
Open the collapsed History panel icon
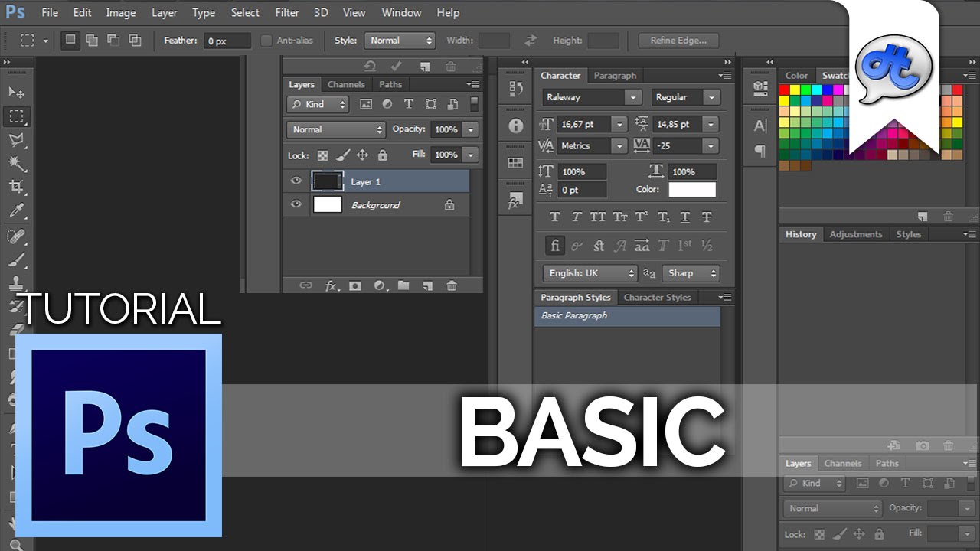[515, 89]
